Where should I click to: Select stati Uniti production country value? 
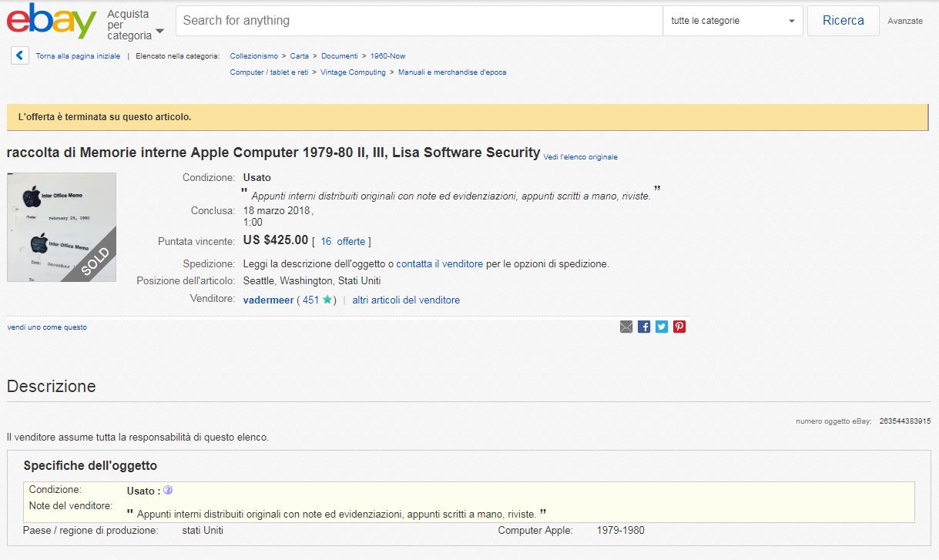click(x=203, y=530)
